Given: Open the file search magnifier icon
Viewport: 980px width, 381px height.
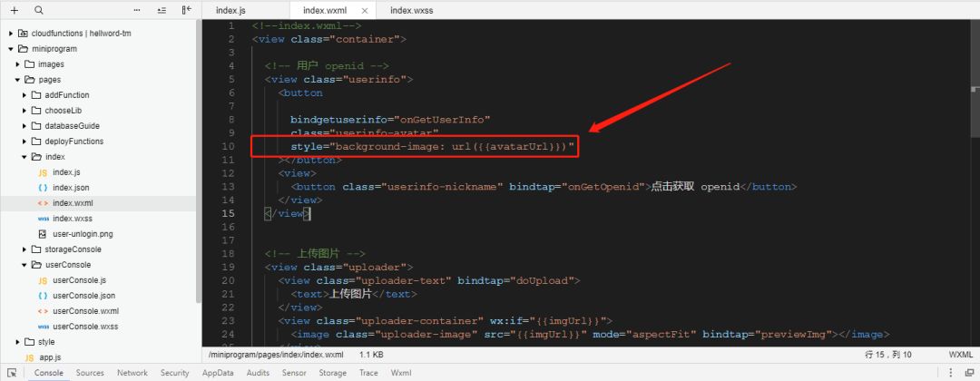Looking at the screenshot, I should pyautogui.click(x=39, y=11).
